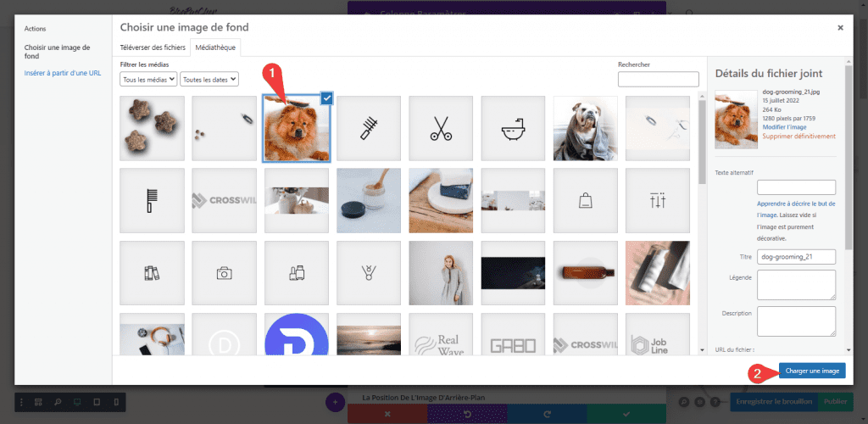This screenshot has width=868, height=424.
Task: Select the scissors icon image
Action: click(441, 128)
